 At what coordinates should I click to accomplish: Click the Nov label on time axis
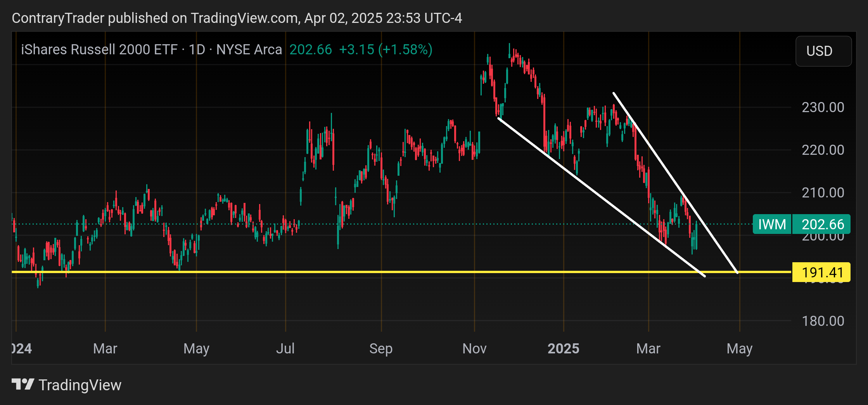pos(474,348)
